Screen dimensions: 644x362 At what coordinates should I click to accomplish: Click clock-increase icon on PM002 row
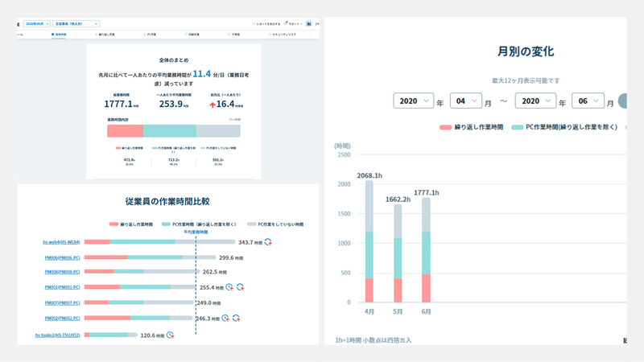225,318
